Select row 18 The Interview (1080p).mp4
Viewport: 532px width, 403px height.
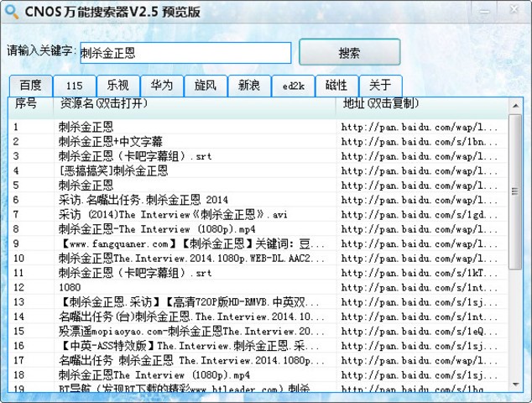pos(154,375)
